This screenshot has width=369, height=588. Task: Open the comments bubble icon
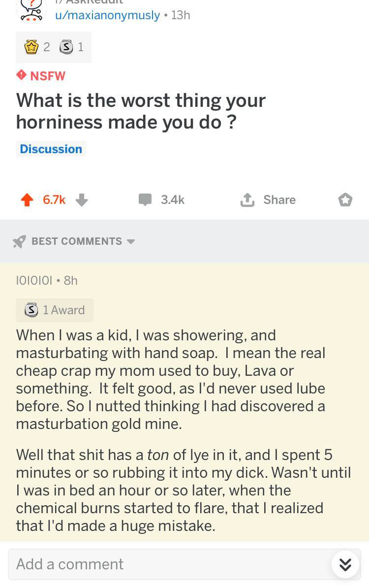coord(145,200)
